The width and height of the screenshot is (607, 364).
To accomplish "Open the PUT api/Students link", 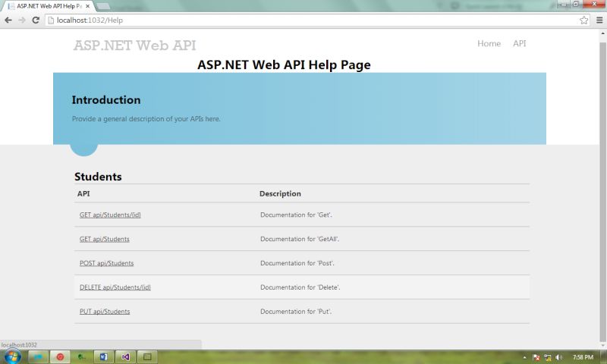I will click(105, 312).
